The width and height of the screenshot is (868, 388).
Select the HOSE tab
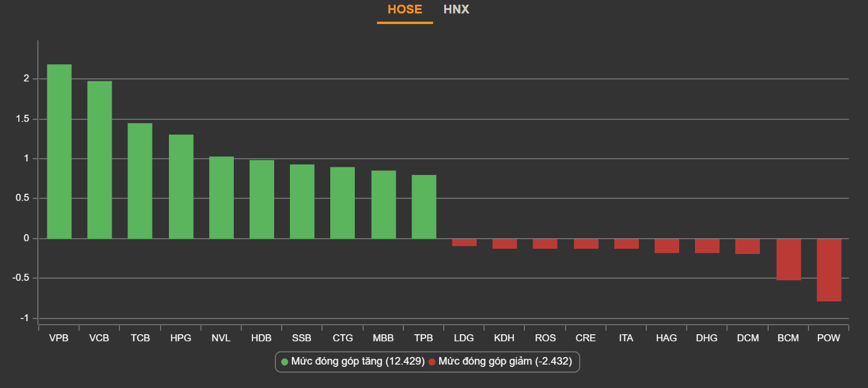pos(404,10)
